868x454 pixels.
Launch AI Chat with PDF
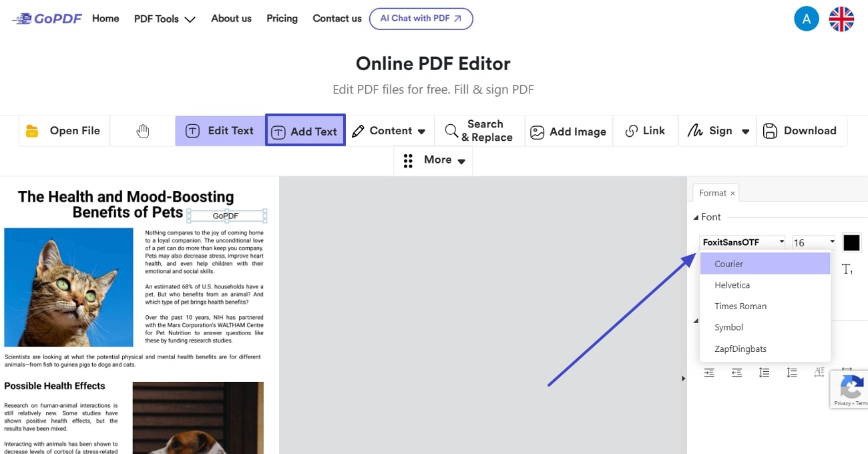pos(421,19)
